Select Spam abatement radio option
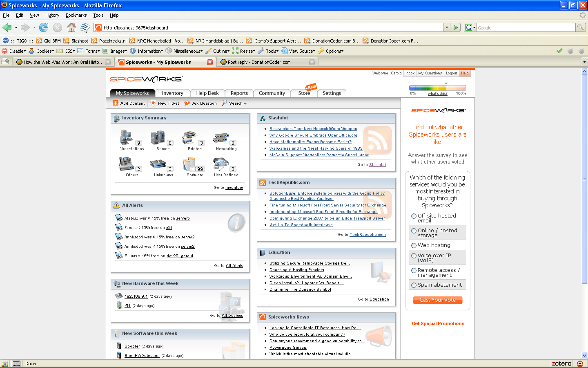Viewport: 588px width, 368px height. pos(414,285)
